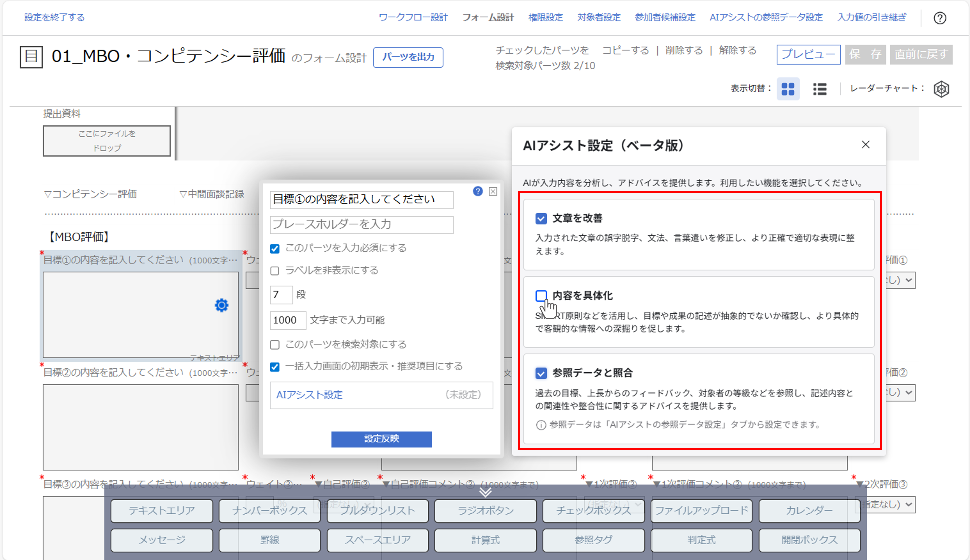Click the blue help icon in parts popup
This screenshot has width=970, height=560.
point(478,191)
